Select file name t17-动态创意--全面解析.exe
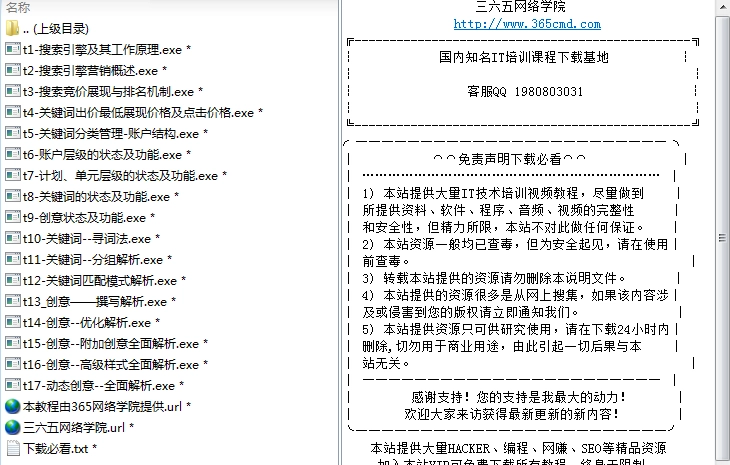The width and height of the screenshot is (730, 465). [99, 386]
